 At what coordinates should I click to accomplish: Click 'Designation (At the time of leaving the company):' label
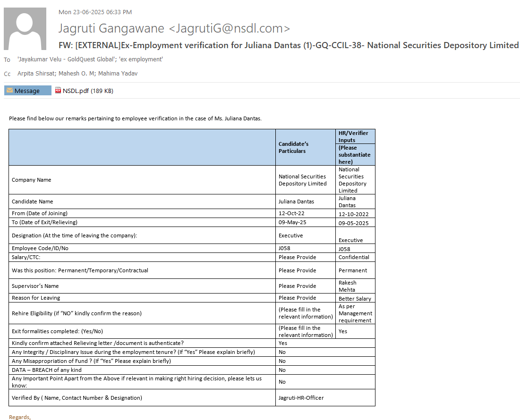point(74,235)
